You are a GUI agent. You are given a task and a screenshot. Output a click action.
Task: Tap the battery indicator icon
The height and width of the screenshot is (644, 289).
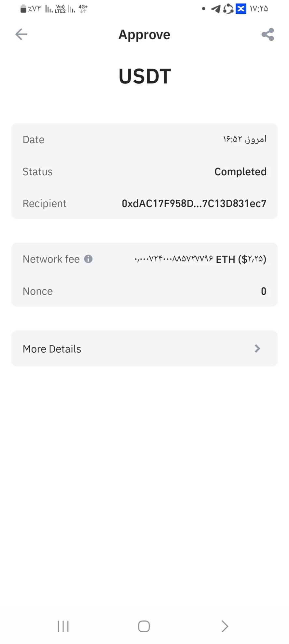23,8
